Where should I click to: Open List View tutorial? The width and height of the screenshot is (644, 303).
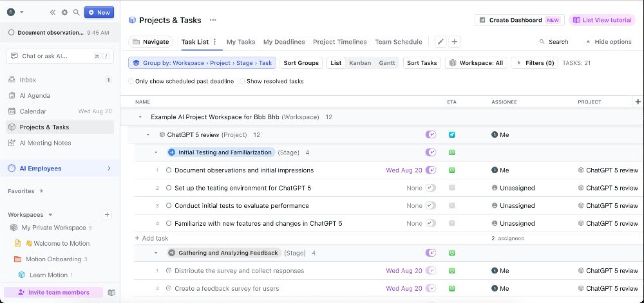click(x=602, y=20)
